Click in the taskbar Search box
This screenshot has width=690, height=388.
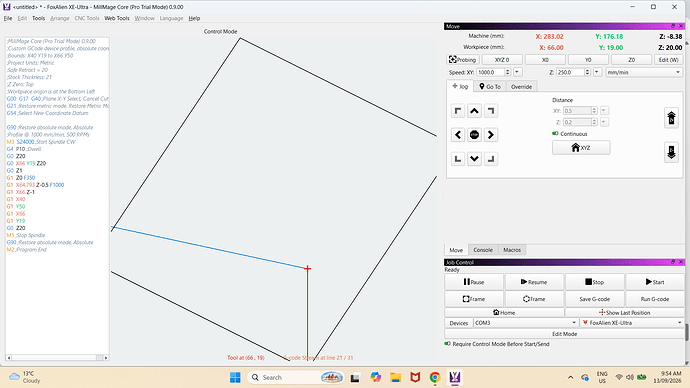pyautogui.click(x=295, y=377)
